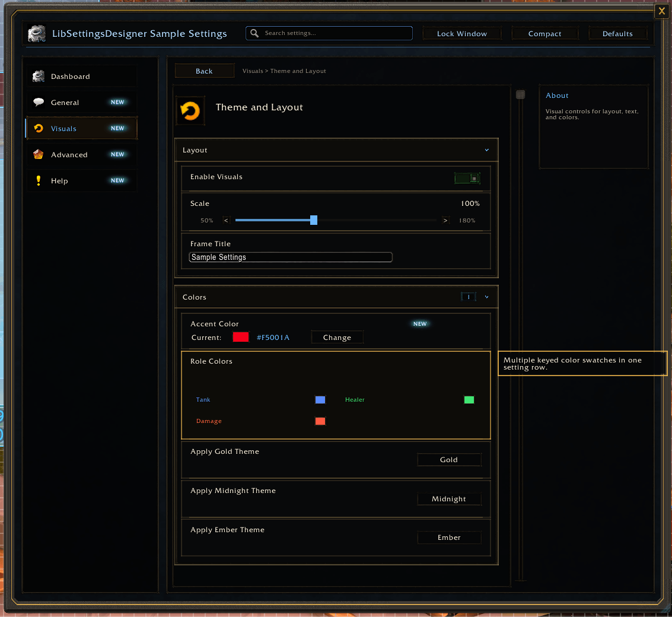Click the Frame Title text field
672x617 pixels.
(291, 257)
